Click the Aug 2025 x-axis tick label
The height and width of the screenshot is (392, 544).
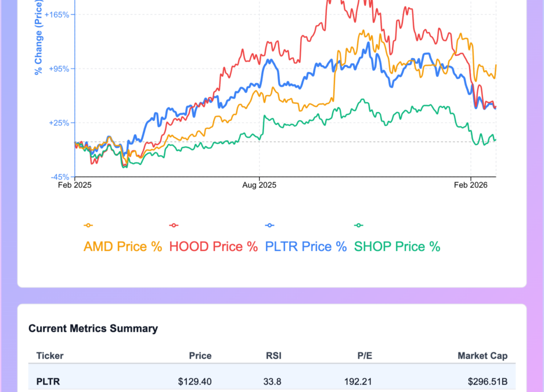click(259, 186)
